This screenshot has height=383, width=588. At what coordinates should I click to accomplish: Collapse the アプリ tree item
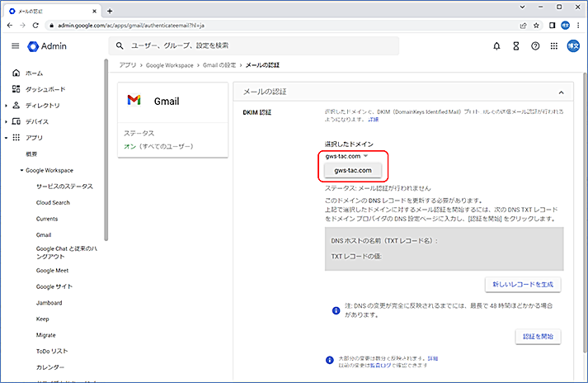[6, 138]
